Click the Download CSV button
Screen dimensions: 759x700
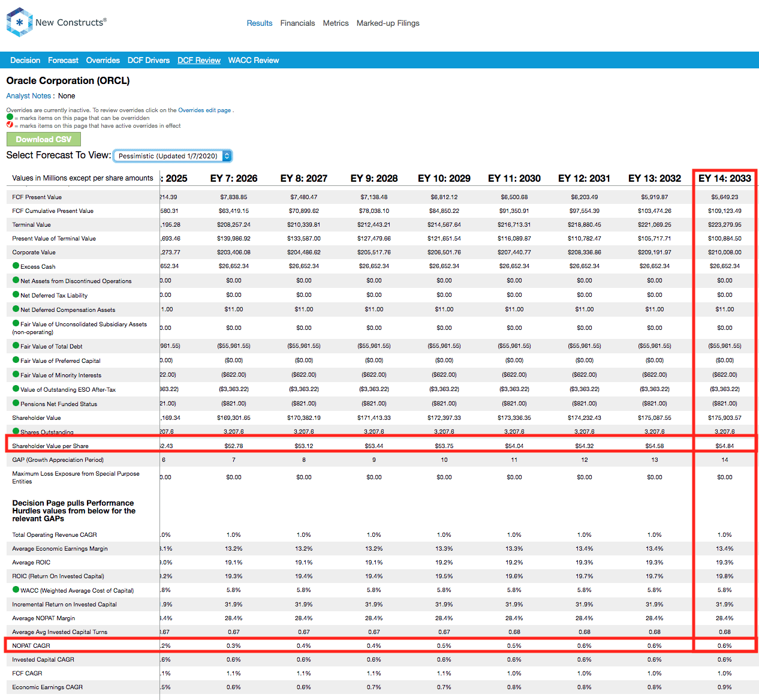click(44, 139)
